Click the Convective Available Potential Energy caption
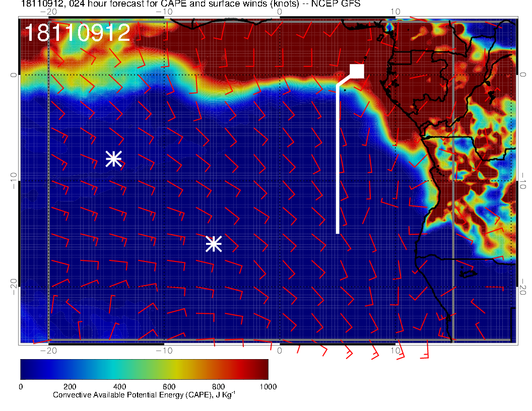532x411 pixels. [144, 395]
